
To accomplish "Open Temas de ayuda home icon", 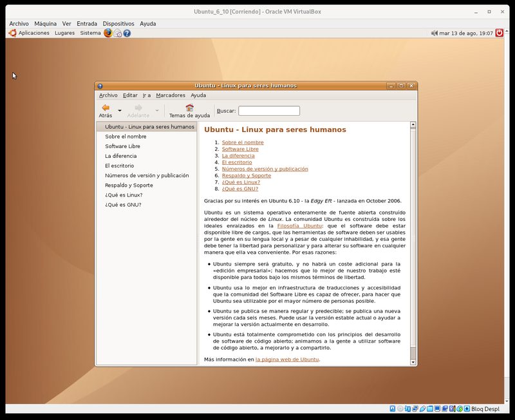I will tap(189, 108).
